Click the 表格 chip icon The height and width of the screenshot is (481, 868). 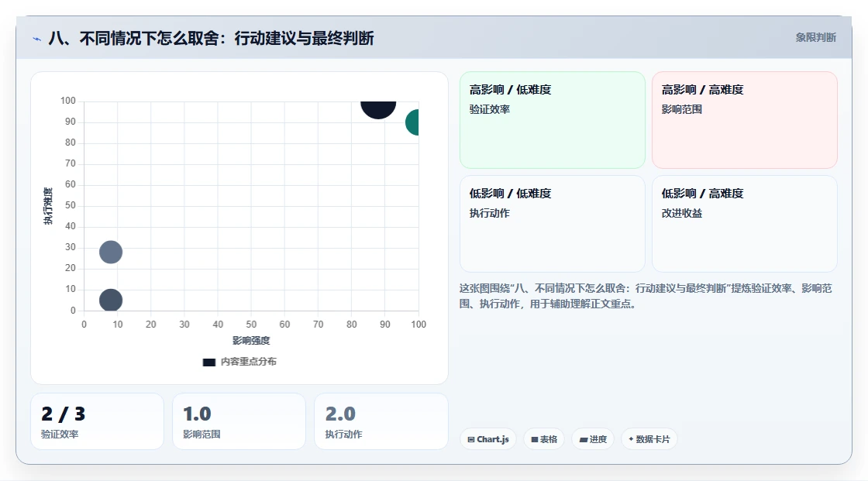pyautogui.click(x=535, y=439)
